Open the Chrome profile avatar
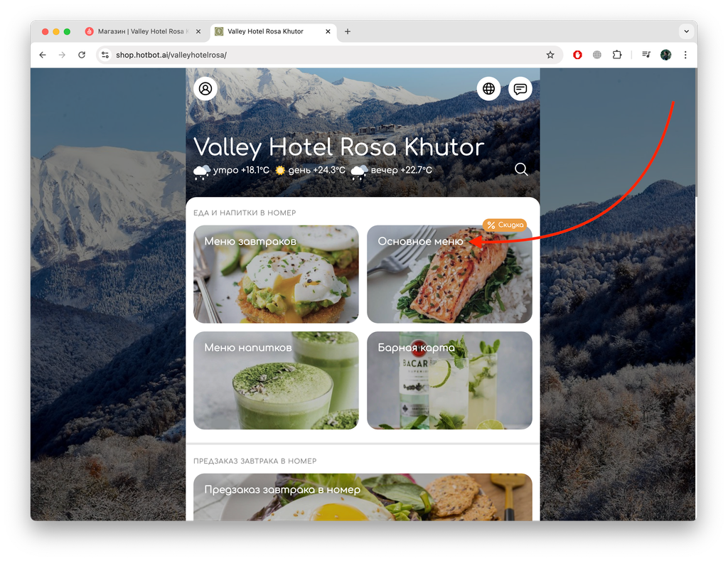Image resolution: width=728 pixels, height=561 pixels. pyautogui.click(x=665, y=55)
